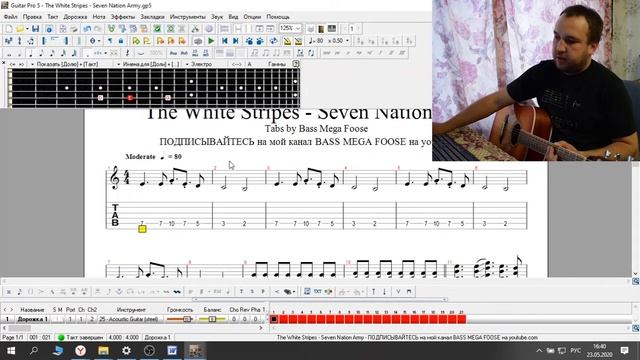Click the brown fretboard panel icon

tap(321, 29)
